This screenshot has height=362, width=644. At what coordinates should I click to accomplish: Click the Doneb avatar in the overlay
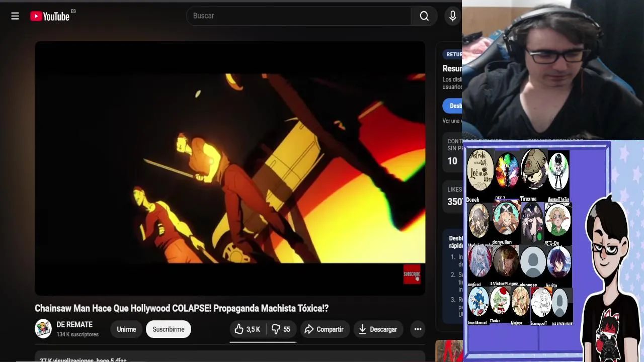[480, 170]
